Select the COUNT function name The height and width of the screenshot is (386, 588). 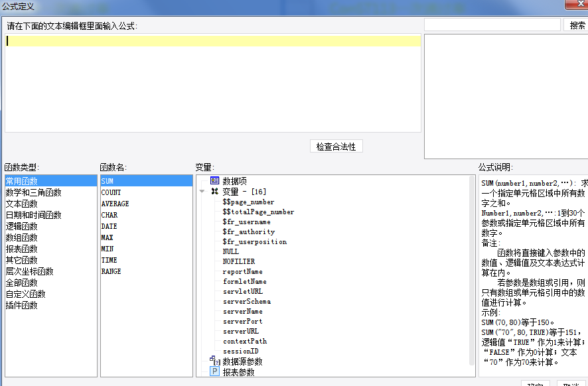[111, 192]
